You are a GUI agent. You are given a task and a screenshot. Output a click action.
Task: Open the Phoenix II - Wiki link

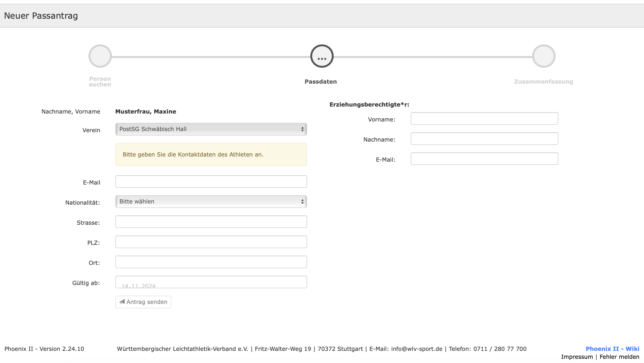(612, 349)
